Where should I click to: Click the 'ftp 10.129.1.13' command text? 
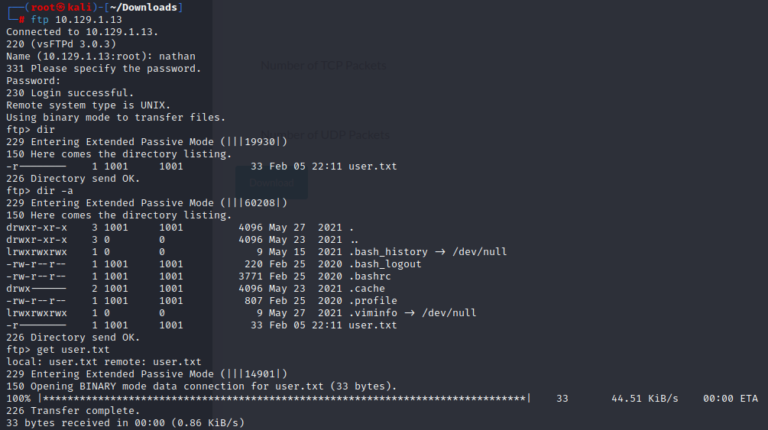coord(73,19)
